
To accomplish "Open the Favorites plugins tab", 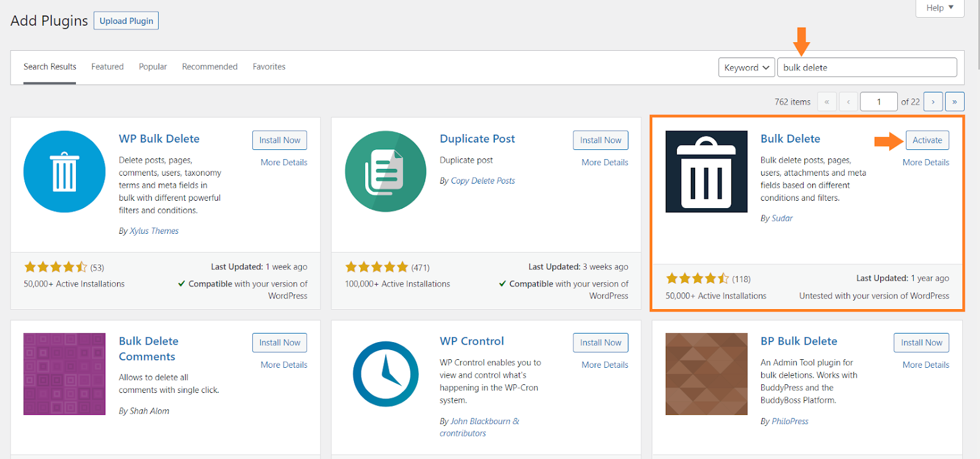I will point(269,67).
